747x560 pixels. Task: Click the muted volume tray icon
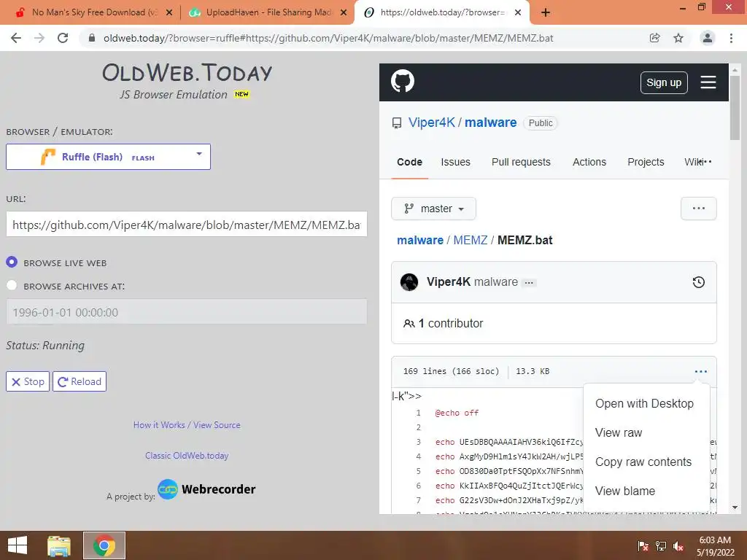[678, 546]
